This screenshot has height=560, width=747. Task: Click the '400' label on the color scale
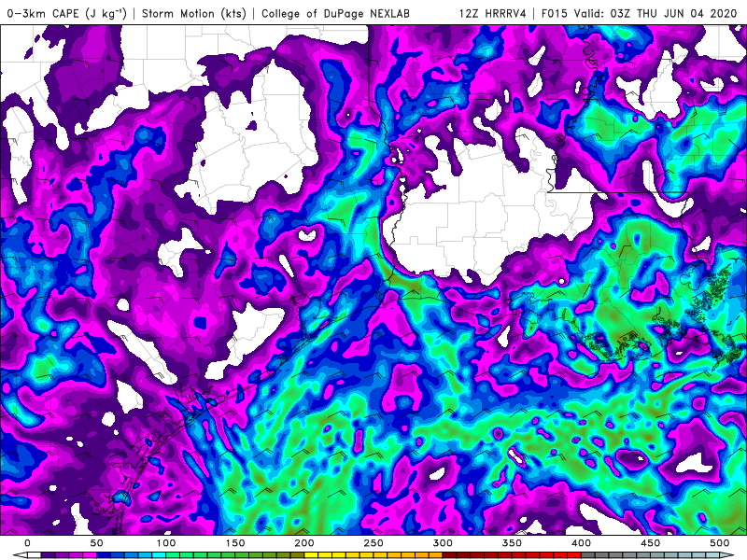coord(581,543)
